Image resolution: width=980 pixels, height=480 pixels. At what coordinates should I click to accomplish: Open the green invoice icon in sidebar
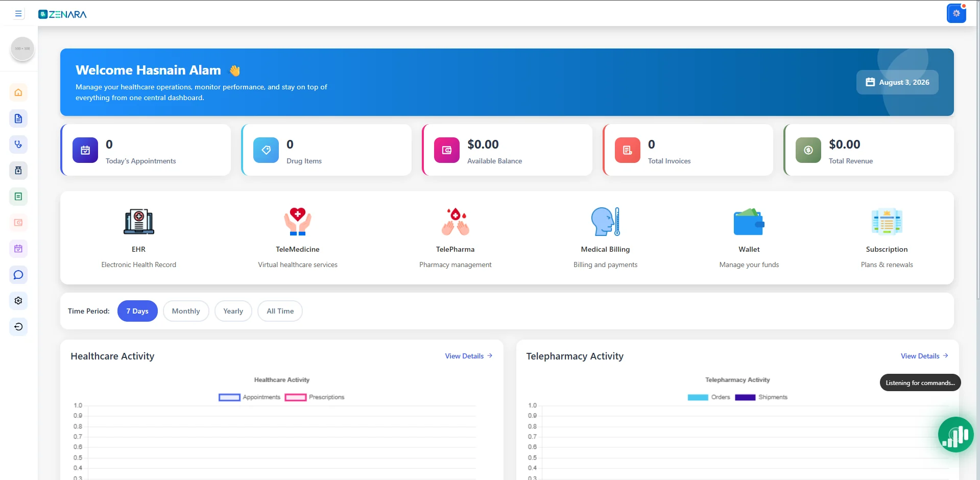(18, 197)
